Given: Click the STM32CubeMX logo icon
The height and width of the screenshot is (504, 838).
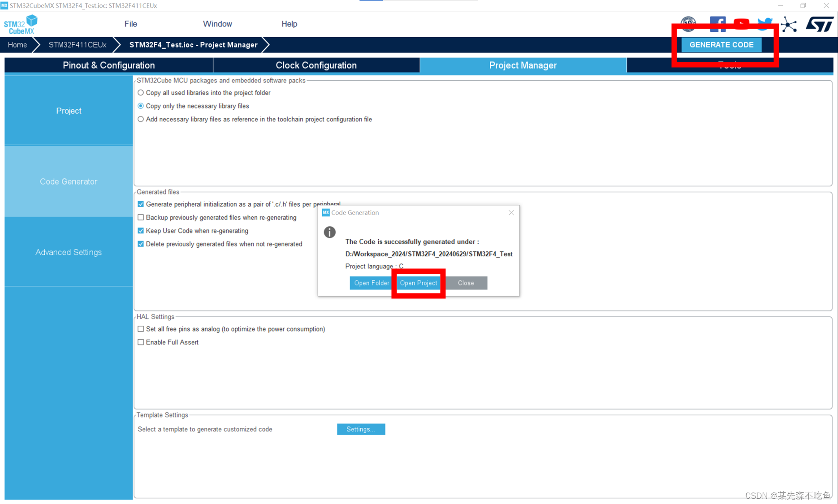Looking at the screenshot, I should (21, 24).
